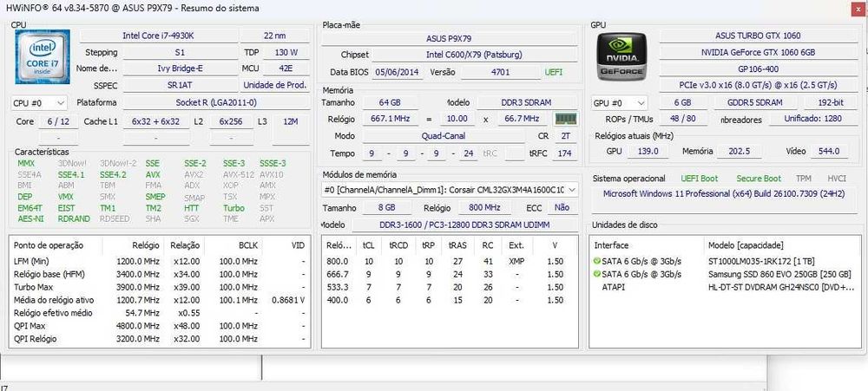Viewport: 868px width, 391px height.
Task: Click the AVX feature label
Action: (153, 174)
